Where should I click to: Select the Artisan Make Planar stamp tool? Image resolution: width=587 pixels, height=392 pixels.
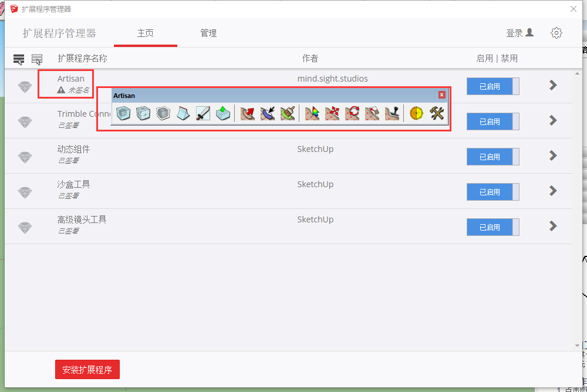click(392, 113)
